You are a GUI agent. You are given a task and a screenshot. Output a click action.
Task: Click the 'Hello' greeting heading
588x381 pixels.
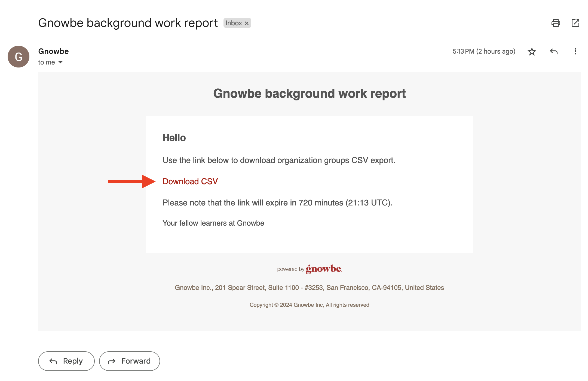click(x=174, y=138)
